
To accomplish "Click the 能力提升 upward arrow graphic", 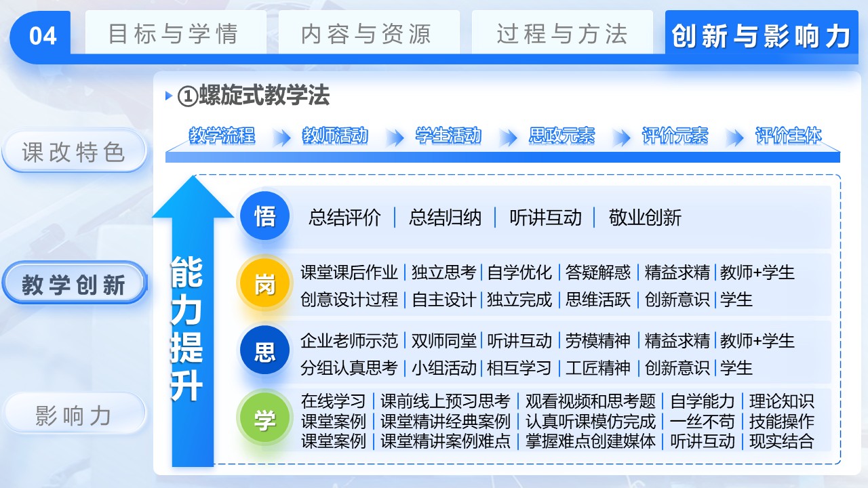I will click(x=193, y=322).
